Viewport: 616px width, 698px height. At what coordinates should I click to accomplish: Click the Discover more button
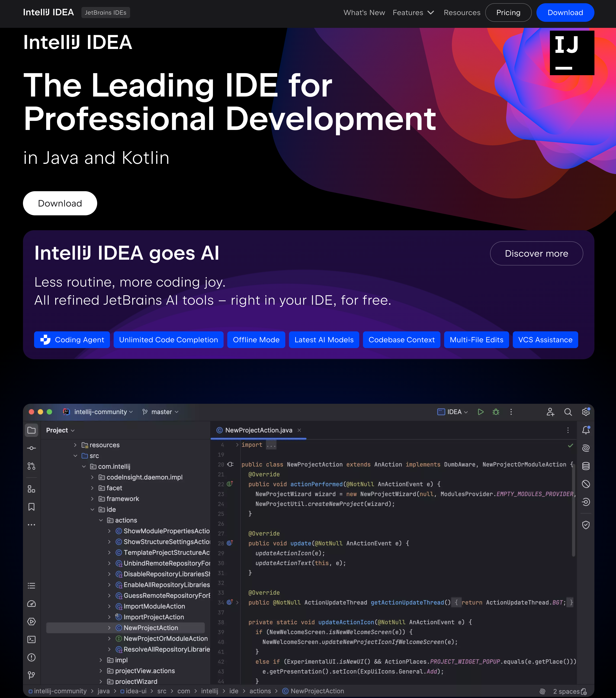click(x=536, y=253)
